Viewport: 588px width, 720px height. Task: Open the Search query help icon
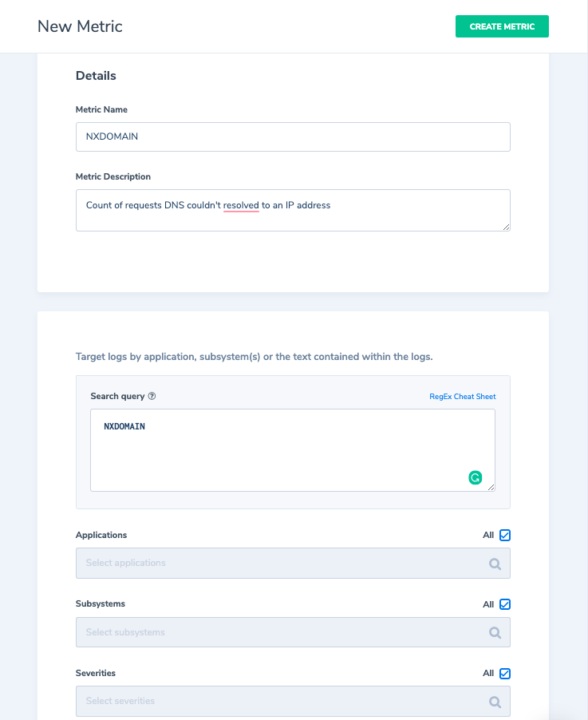click(152, 396)
